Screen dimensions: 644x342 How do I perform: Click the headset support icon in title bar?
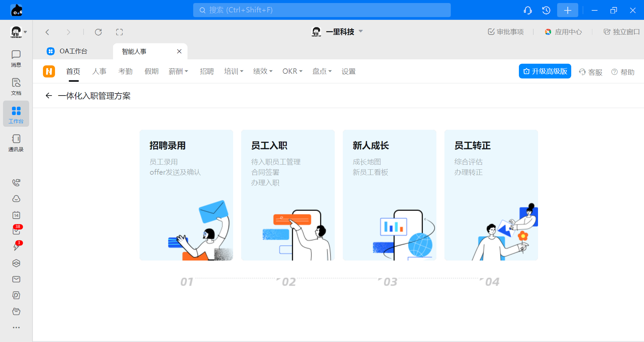528,10
